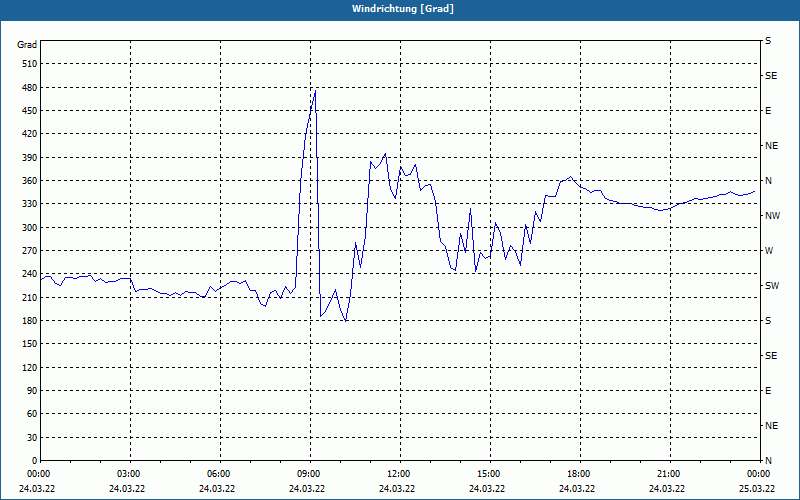Click the 510 y-axis value
Viewport: 800px width, 500px height.
coord(30,64)
